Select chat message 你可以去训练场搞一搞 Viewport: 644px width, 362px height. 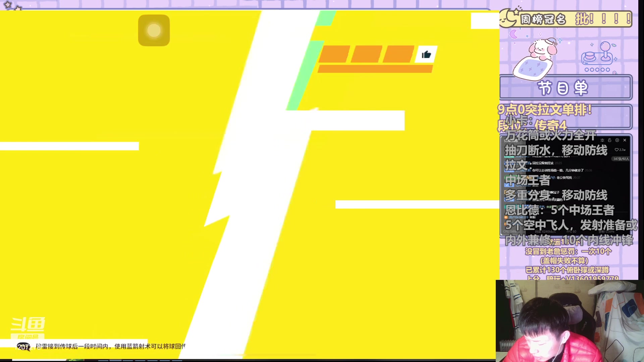[558, 170]
